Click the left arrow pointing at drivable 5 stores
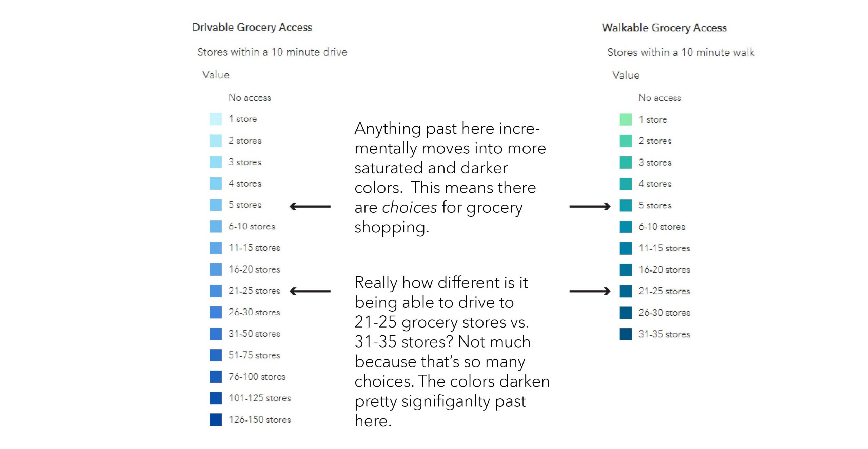Screen dimensions: 868x449 [x=310, y=206]
